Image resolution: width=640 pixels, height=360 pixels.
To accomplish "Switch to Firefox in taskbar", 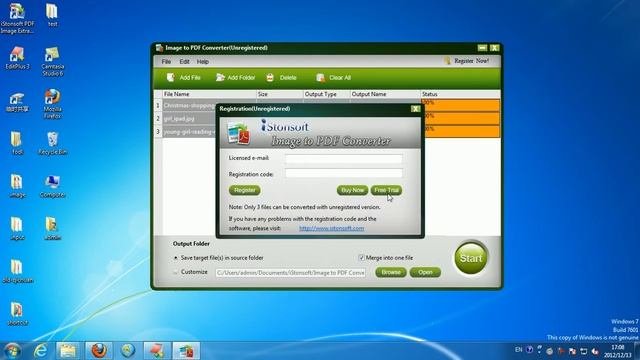I will (98, 351).
